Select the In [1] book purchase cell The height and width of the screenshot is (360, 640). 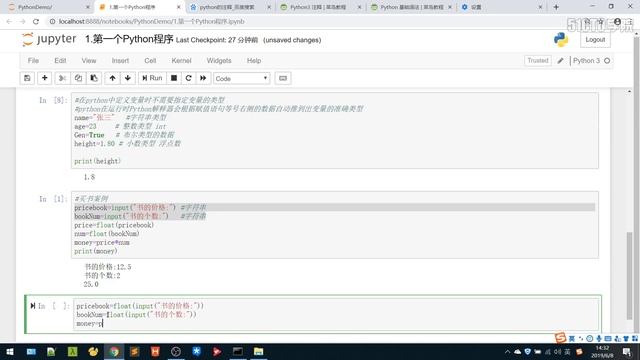click(335, 225)
